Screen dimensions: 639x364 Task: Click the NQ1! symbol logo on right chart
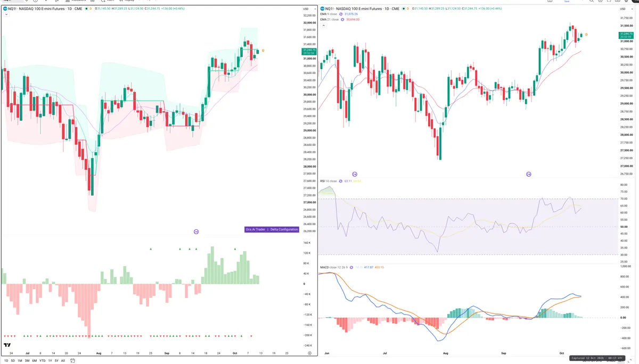(x=323, y=9)
